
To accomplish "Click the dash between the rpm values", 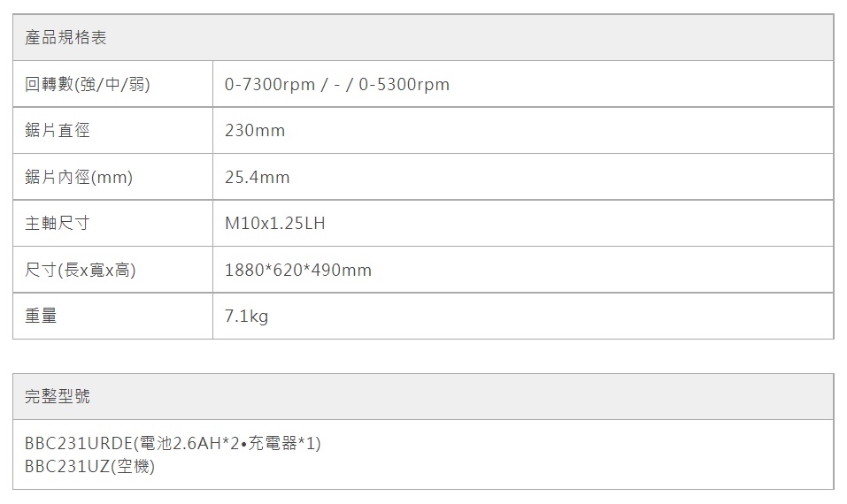I will click(x=337, y=85).
